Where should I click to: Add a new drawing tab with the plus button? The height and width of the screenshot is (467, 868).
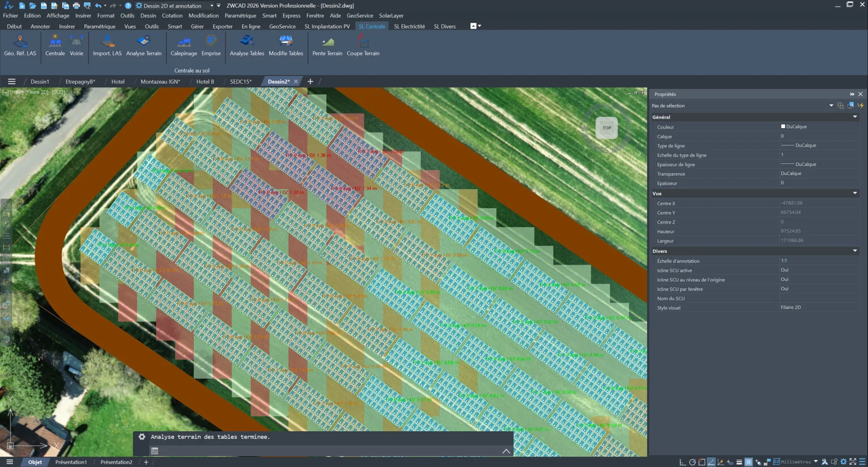pos(310,81)
